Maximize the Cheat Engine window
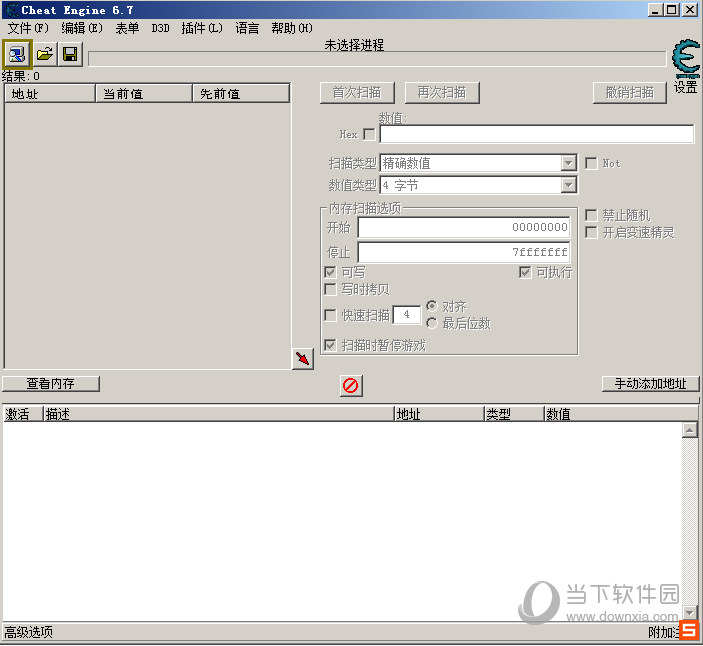The image size is (703, 646). tap(672, 10)
